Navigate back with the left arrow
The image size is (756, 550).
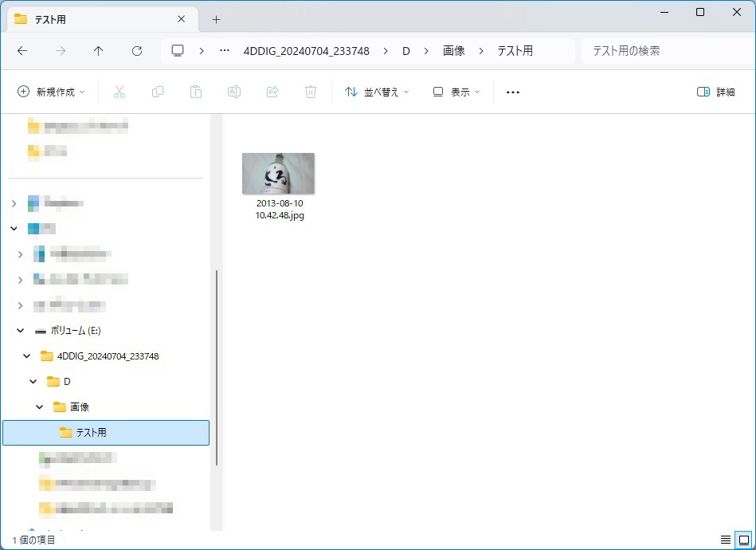click(22, 51)
